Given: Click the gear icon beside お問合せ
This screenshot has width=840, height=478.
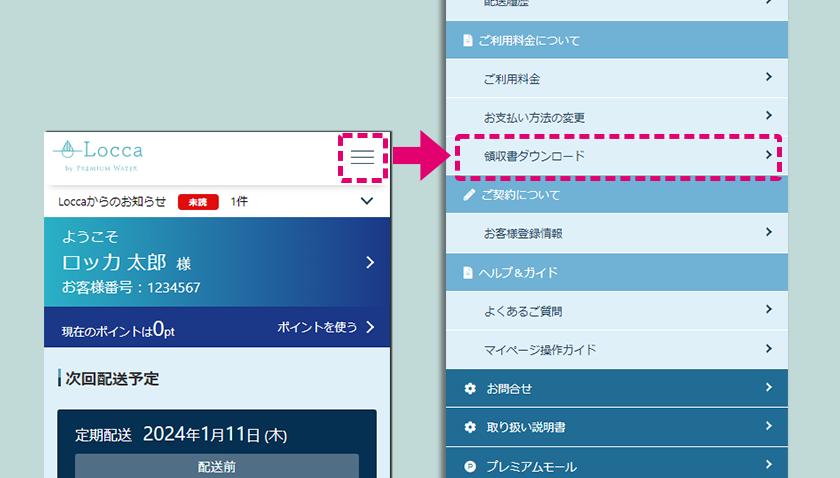Looking at the screenshot, I should point(470,388).
